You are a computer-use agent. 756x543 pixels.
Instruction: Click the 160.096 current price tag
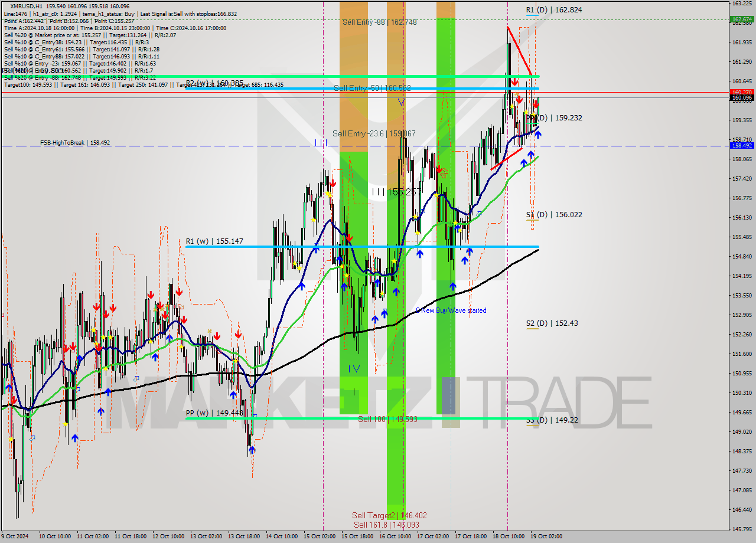click(742, 98)
